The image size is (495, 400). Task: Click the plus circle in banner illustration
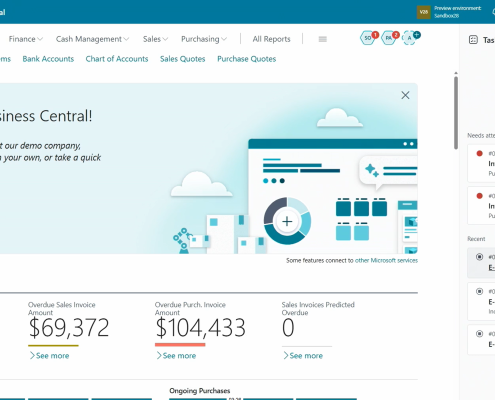click(287, 221)
